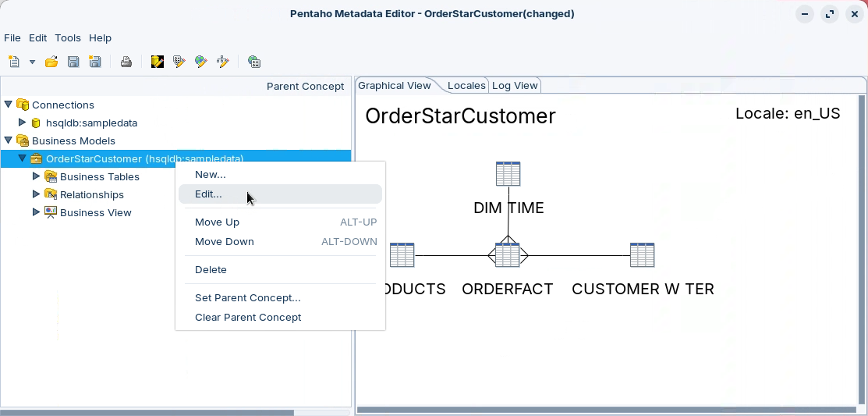Click the Print toolbar icon
The width and height of the screenshot is (868, 416).
coord(126,62)
